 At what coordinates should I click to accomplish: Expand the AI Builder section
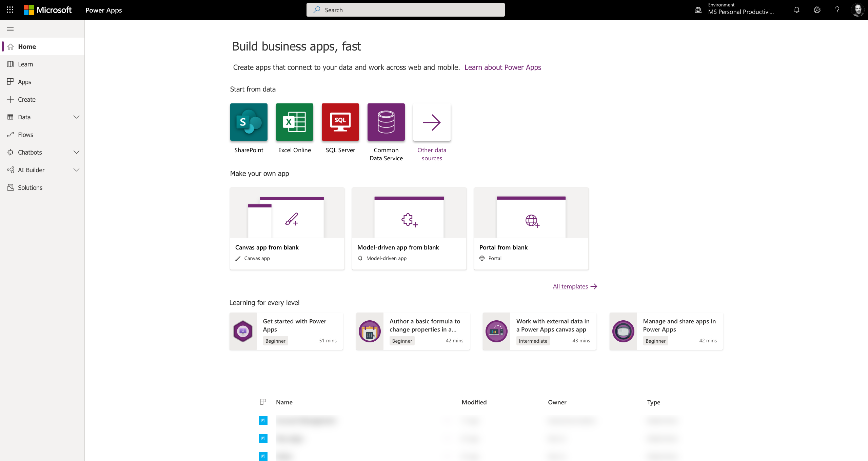[76, 170]
